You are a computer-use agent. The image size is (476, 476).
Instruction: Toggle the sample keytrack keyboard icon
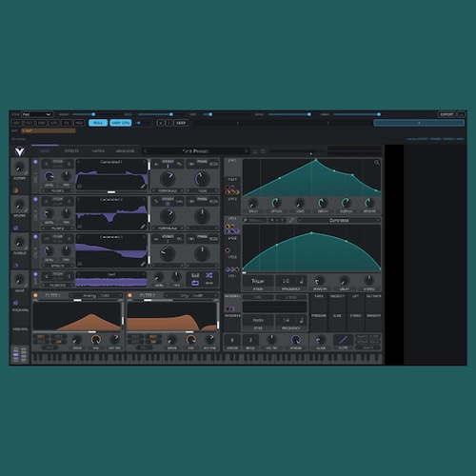pyautogui.click(x=195, y=275)
